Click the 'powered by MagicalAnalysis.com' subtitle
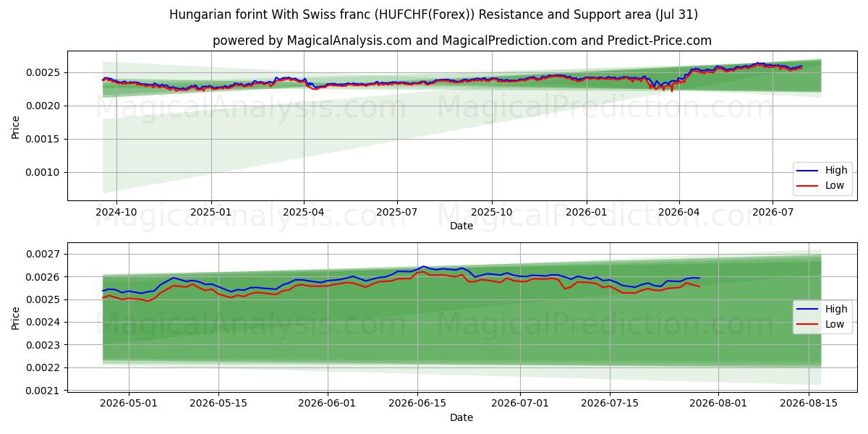This screenshot has height=434, width=868. pyautogui.click(x=462, y=41)
